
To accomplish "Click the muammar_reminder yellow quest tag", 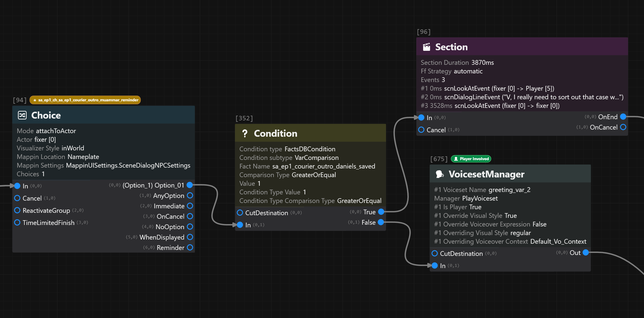I will (85, 100).
